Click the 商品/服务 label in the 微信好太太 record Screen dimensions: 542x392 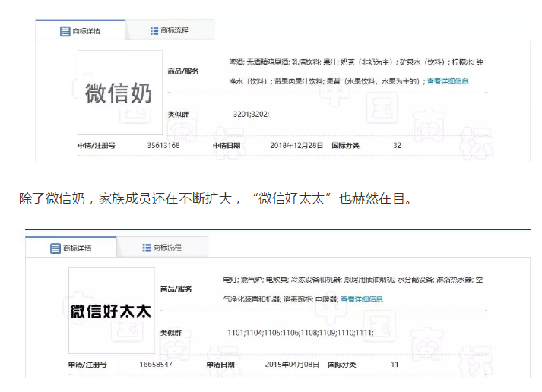[176, 289]
